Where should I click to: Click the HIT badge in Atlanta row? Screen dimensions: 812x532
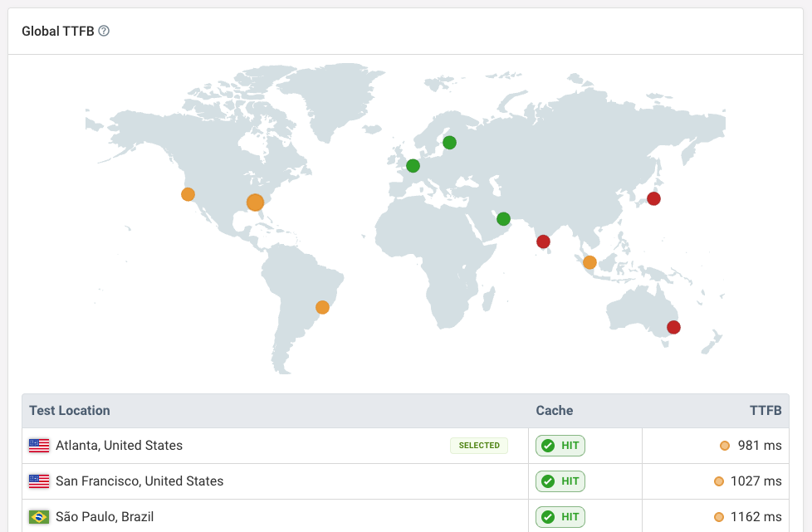(560, 446)
